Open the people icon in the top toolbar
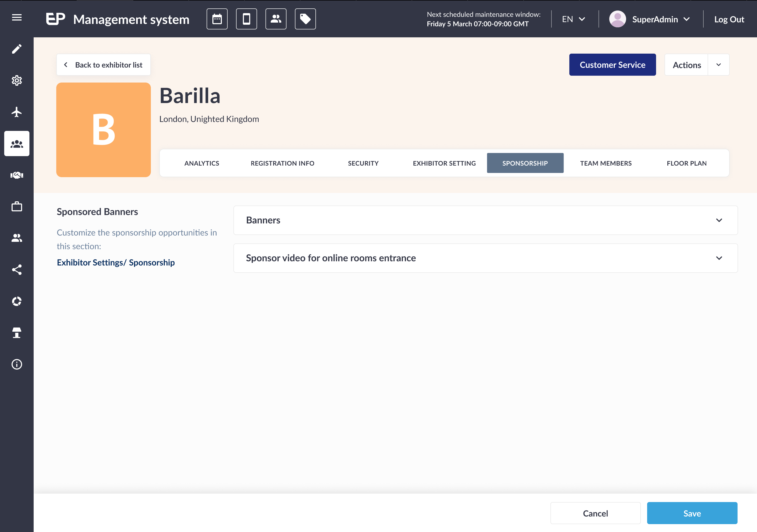Screen dimensions: 757x532 coord(276,19)
